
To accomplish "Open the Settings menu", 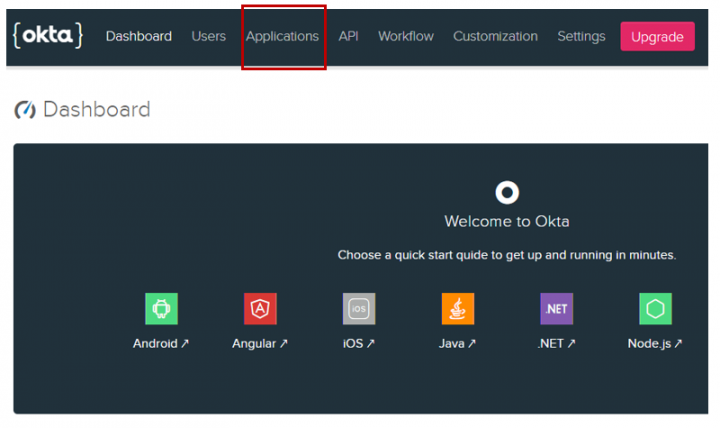I will point(581,36).
